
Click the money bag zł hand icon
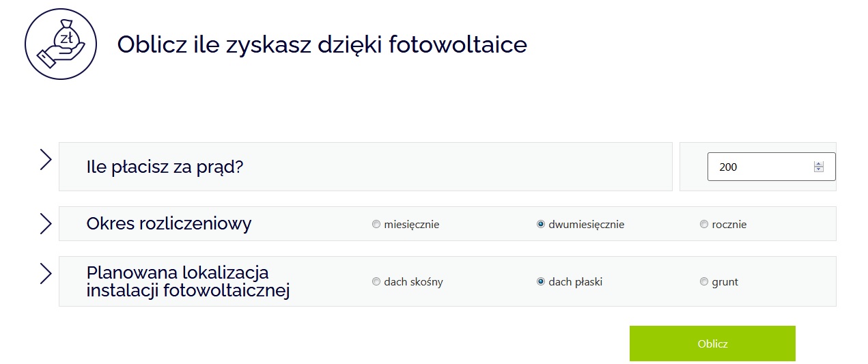pyautogui.click(x=62, y=44)
